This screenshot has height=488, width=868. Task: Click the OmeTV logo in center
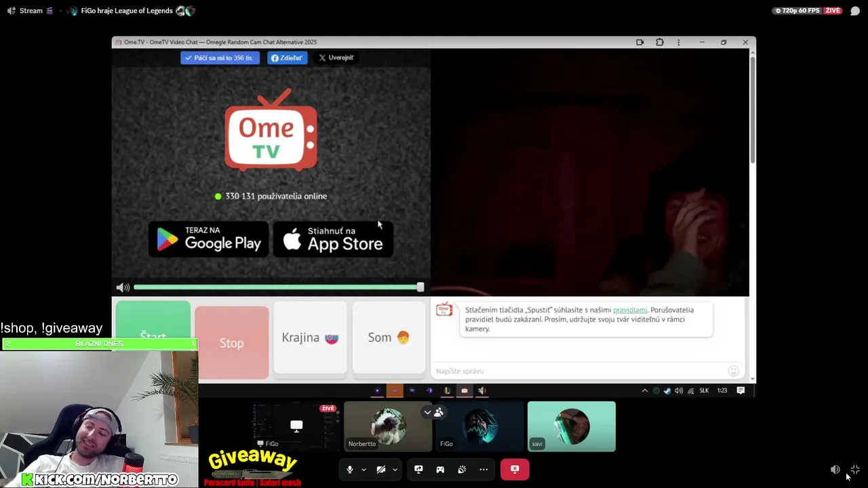[x=271, y=129]
